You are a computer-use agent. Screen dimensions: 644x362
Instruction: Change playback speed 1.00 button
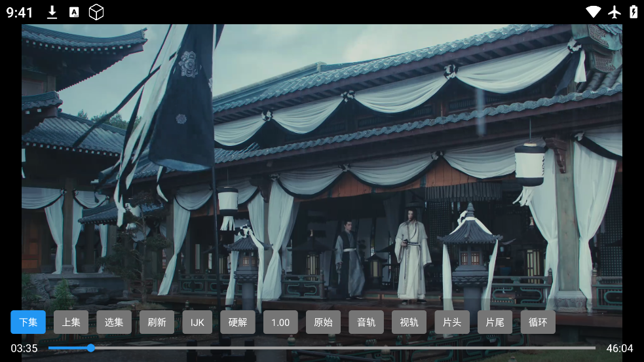(x=280, y=322)
